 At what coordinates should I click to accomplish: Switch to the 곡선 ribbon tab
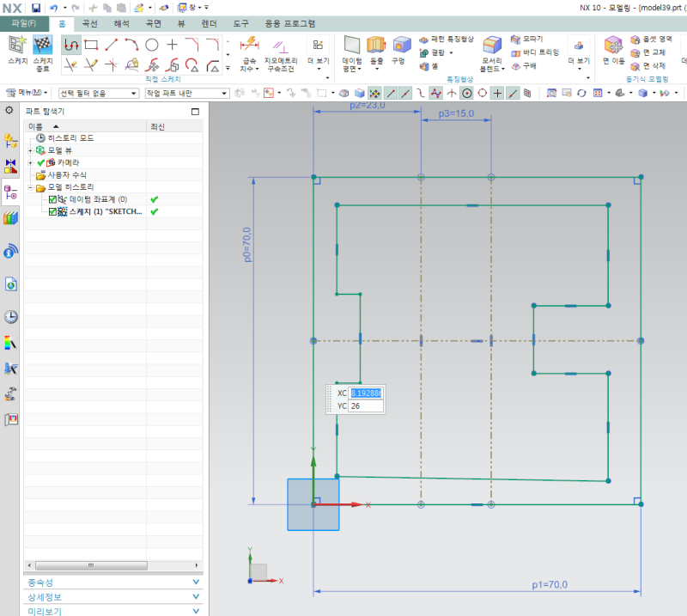tap(90, 23)
